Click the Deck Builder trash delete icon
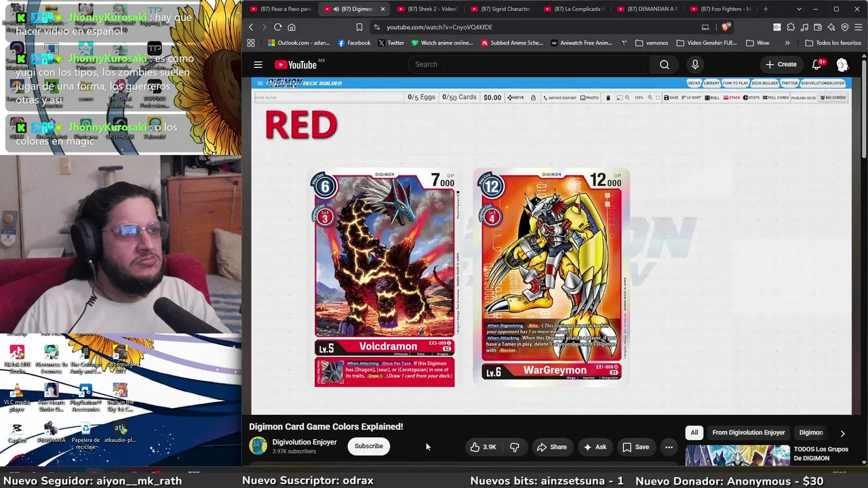The image size is (868, 488). (x=608, y=98)
